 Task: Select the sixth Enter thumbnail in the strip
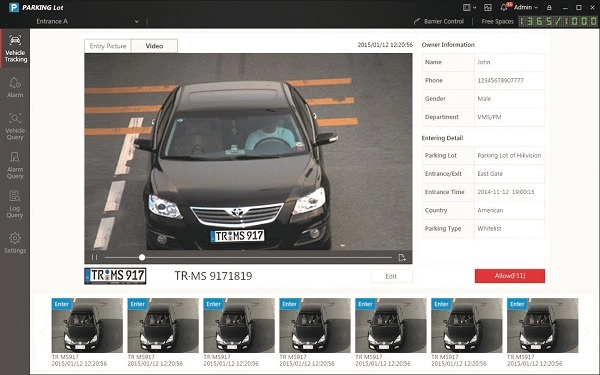(x=466, y=325)
